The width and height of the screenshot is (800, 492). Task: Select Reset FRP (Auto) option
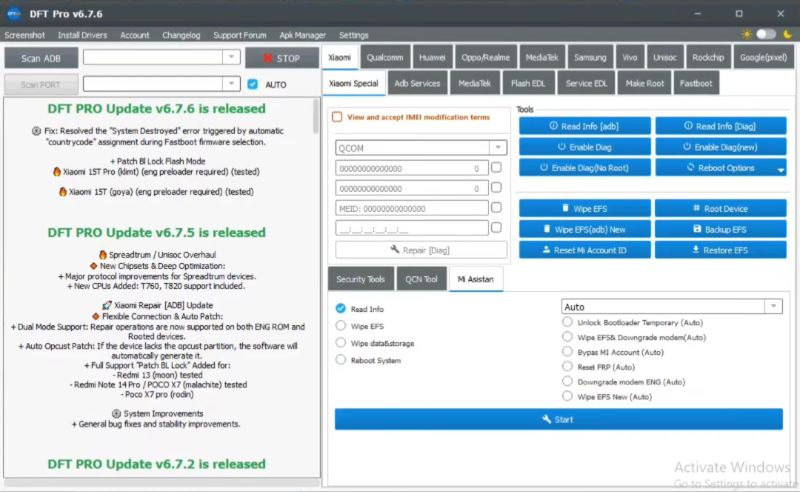click(567, 366)
